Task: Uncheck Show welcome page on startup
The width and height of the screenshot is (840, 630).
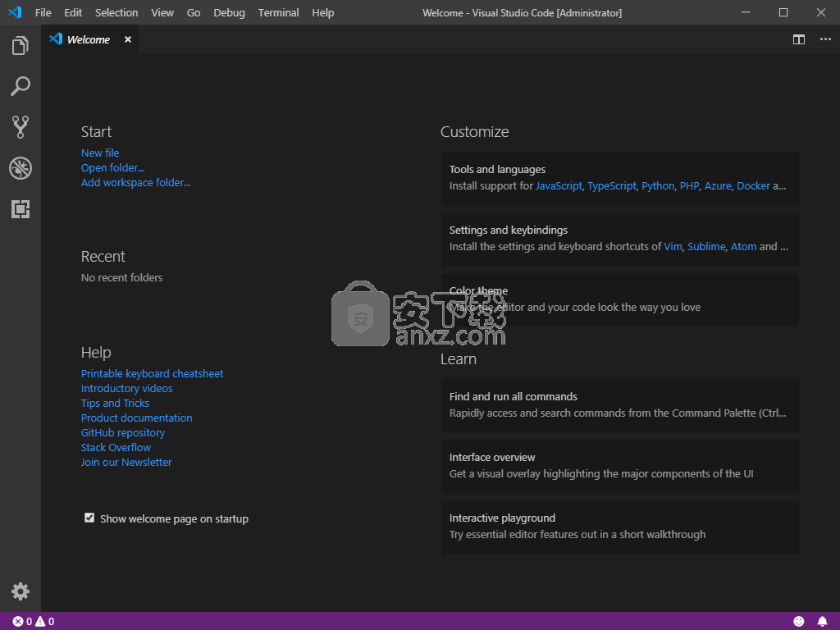Action: (89, 518)
